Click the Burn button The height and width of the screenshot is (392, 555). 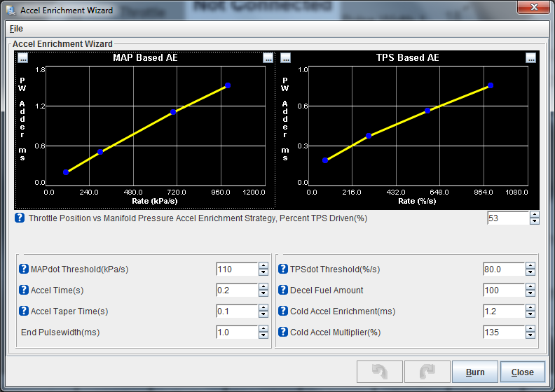click(x=474, y=372)
